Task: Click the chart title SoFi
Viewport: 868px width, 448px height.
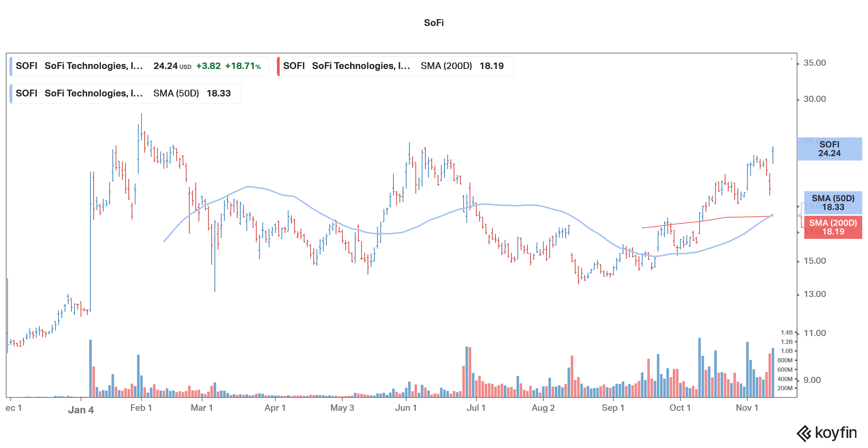Action: [434, 23]
